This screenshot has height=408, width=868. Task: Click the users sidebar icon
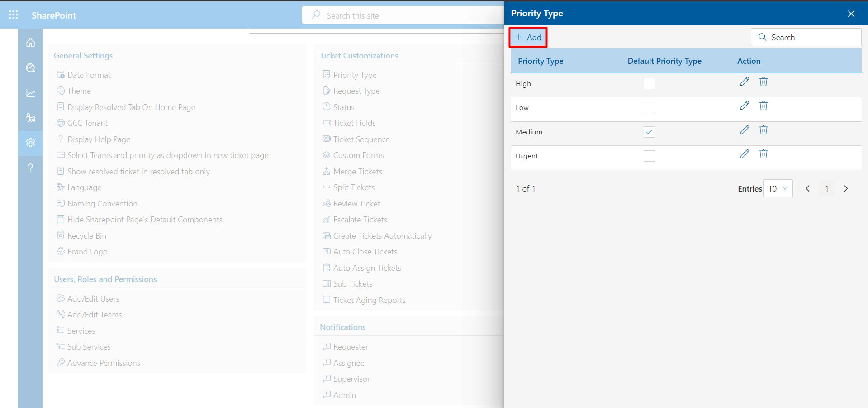tap(30, 118)
